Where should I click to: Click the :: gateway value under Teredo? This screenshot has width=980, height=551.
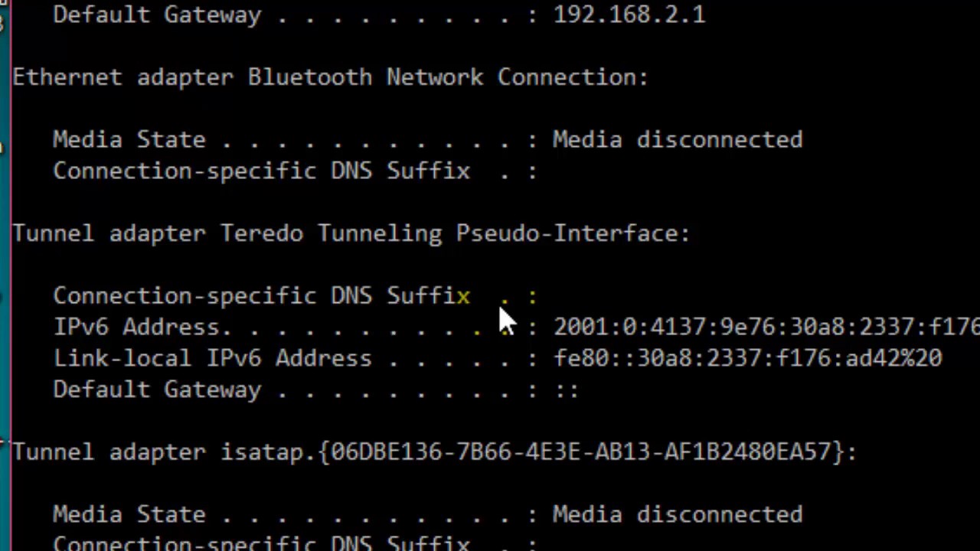567,390
